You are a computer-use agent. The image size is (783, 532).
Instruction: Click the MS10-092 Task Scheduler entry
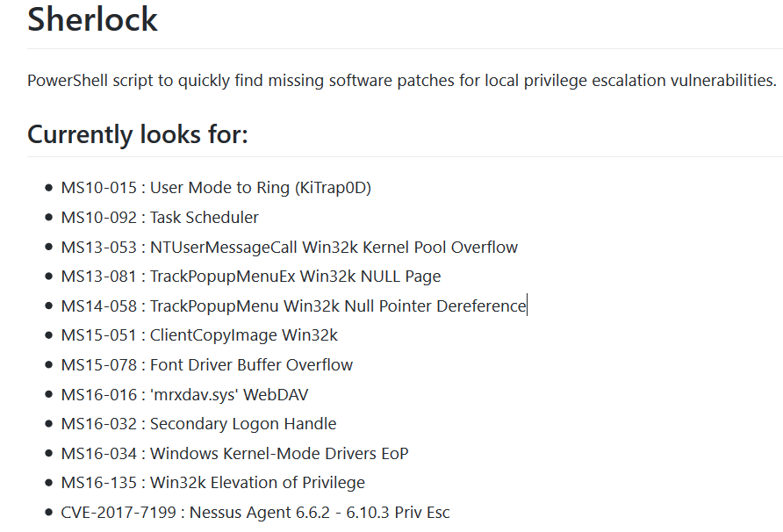[x=160, y=218]
